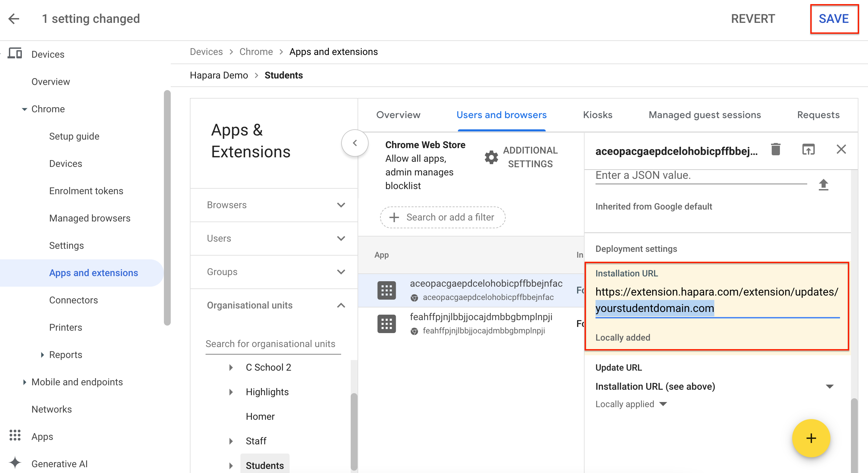Viewport: 868px width, 473px height.
Task: Click the back arrow next to '1 setting changed'
Action: tap(14, 19)
